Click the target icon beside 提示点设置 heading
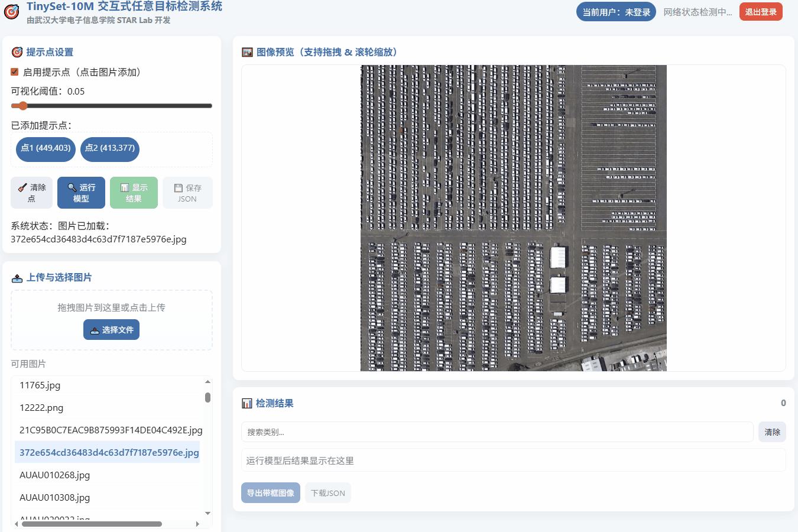The width and height of the screenshot is (798, 532). pyautogui.click(x=17, y=52)
